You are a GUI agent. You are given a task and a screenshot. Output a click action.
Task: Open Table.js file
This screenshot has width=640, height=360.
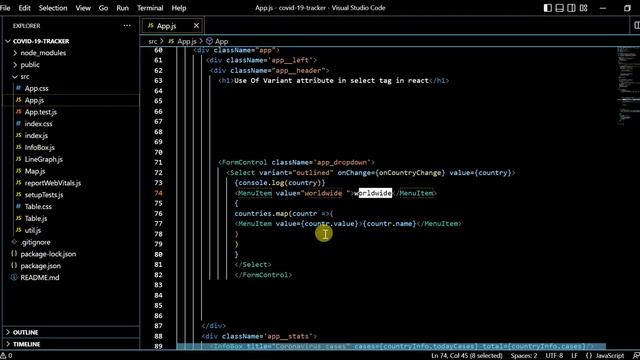tap(36, 218)
